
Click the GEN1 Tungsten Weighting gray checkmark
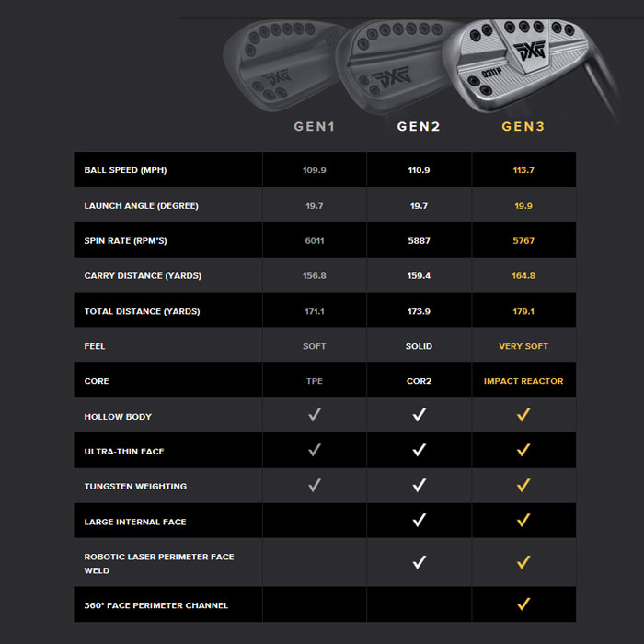[x=315, y=486]
